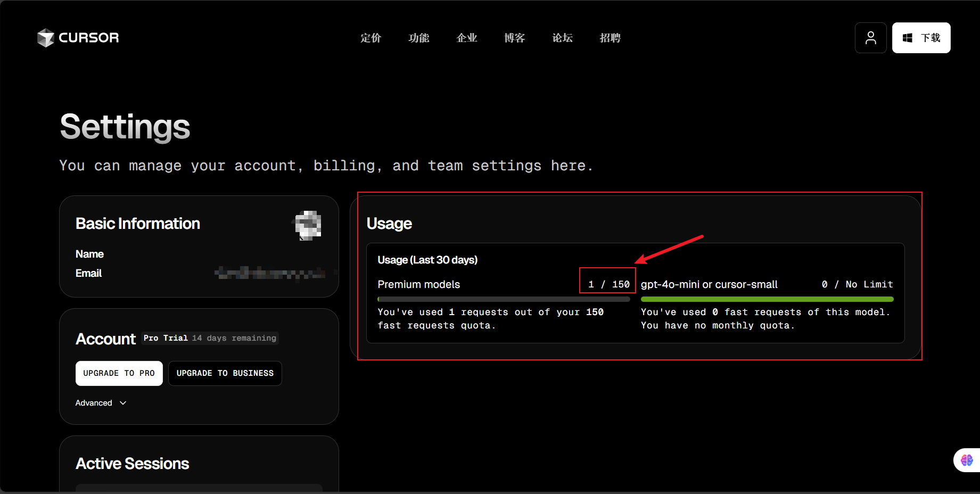This screenshot has width=980, height=494.
Task: Click the Settings page title
Action: 125,127
